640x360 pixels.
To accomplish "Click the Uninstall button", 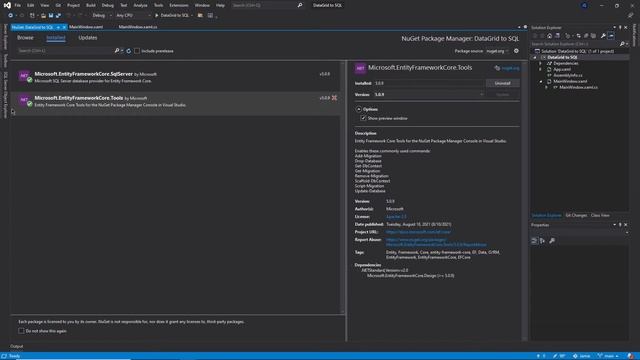I will click(x=502, y=83).
